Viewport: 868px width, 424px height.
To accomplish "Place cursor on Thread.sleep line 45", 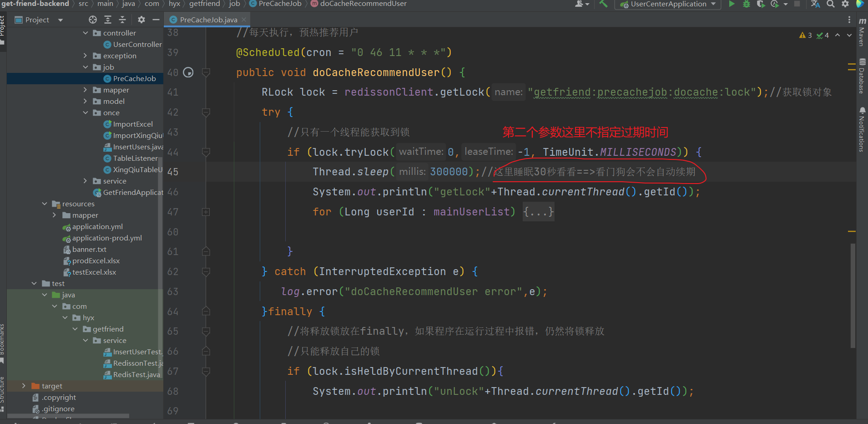I will coord(530,172).
